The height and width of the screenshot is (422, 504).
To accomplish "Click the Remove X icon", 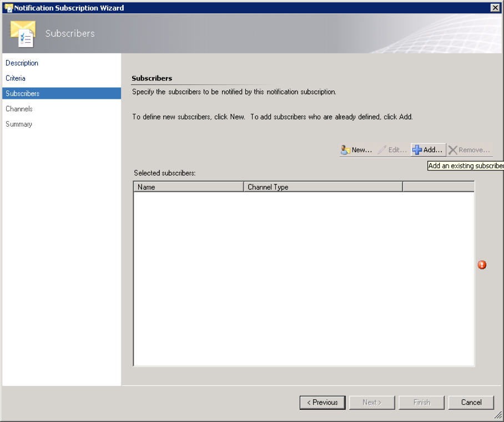I will 453,149.
